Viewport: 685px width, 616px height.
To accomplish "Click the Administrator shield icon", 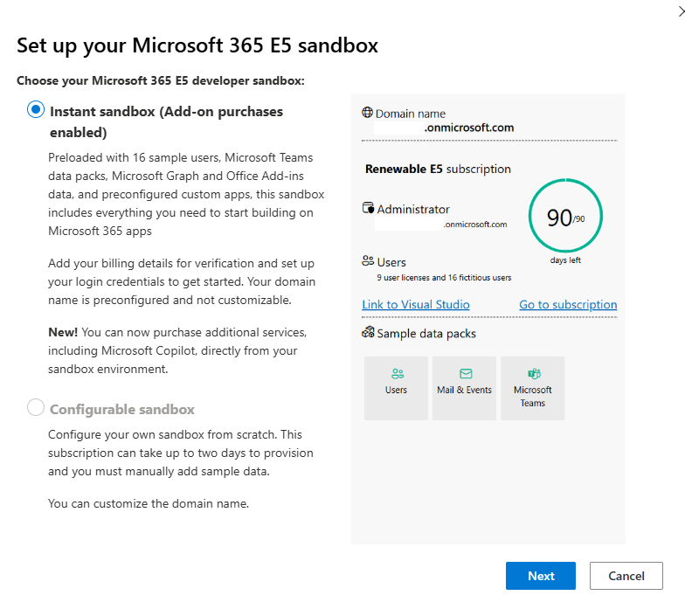I will [x=368, y=208].
